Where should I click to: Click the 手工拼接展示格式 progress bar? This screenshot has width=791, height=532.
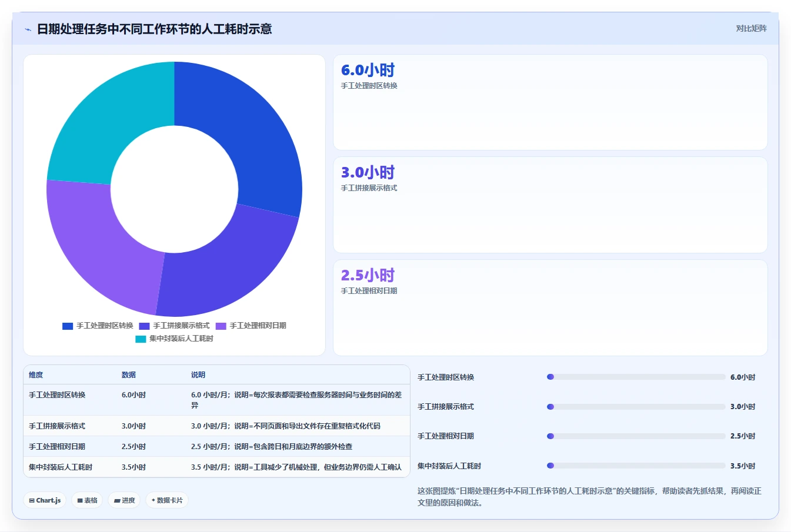click(636, 407)
